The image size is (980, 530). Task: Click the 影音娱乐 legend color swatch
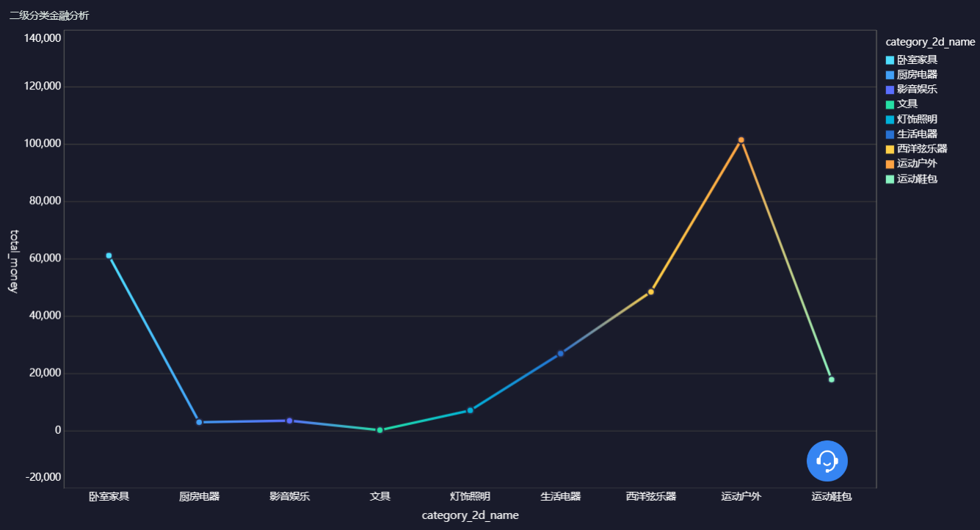coord(890,90)
